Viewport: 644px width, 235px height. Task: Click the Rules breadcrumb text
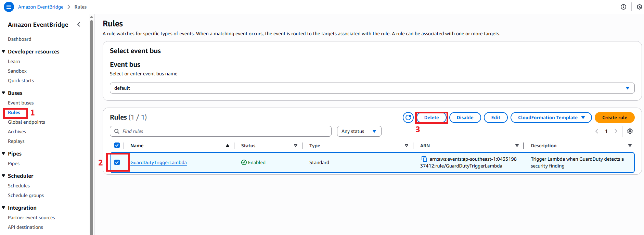point(80,7)
